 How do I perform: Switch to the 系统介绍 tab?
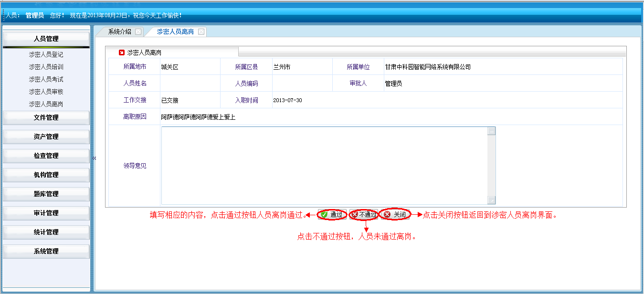[119, 32]
